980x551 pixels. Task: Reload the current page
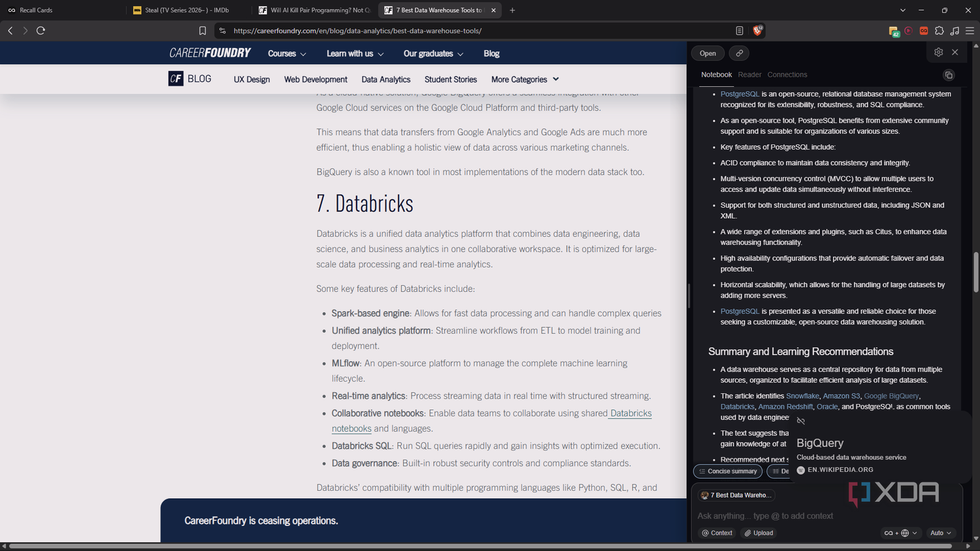pos(41,31)
